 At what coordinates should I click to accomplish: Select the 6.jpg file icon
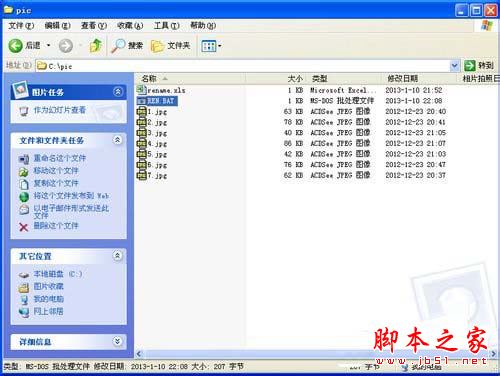[142, 164]
